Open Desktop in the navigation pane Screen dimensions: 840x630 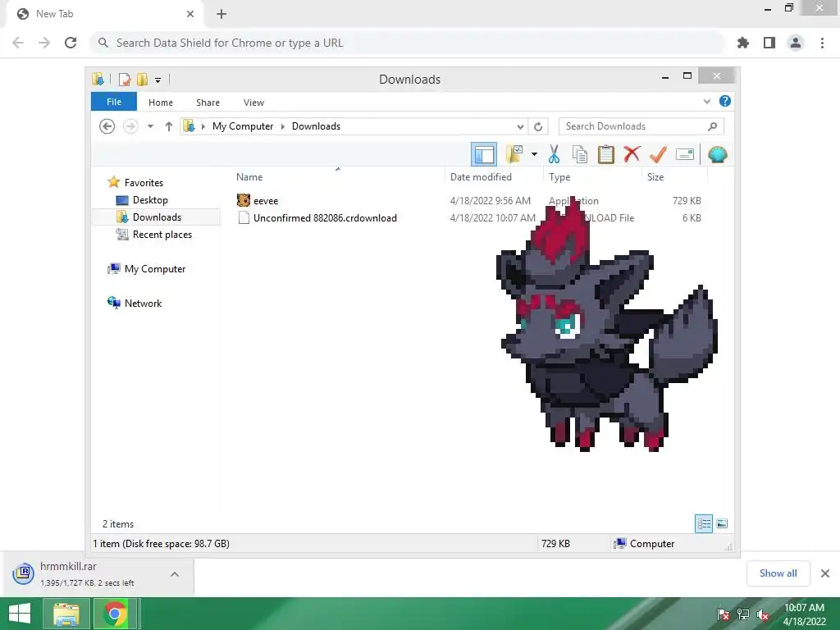tap(150, 200)
